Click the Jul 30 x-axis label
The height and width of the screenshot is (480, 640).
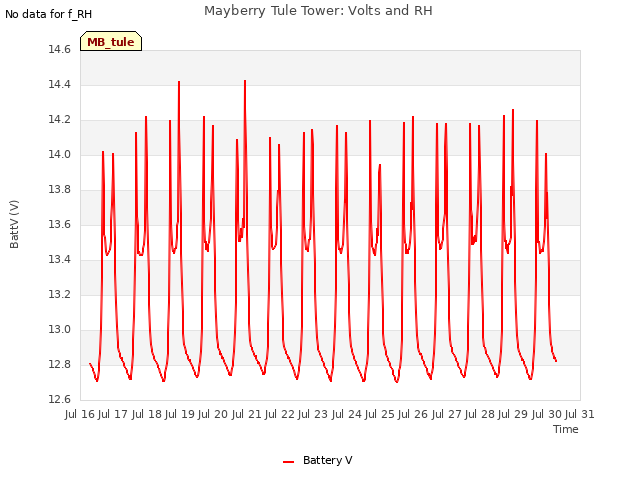[546, 414]
